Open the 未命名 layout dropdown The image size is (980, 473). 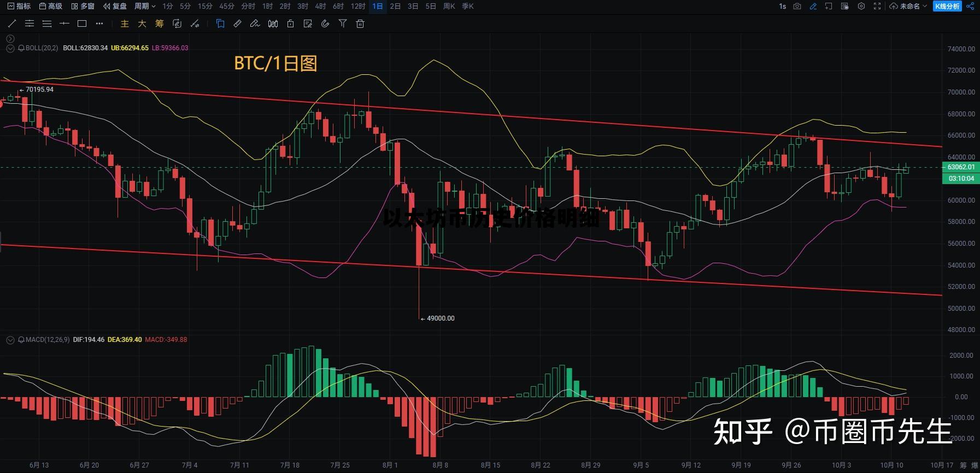click(x=908, y=6)
